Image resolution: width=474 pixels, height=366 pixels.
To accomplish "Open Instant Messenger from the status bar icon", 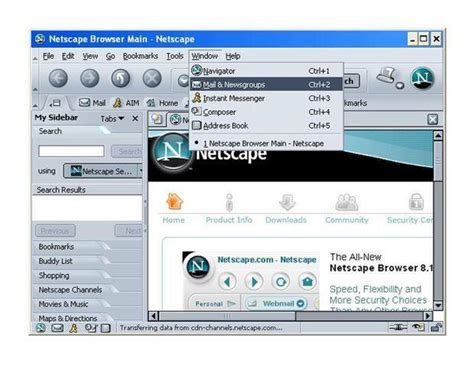I will 73,328.
